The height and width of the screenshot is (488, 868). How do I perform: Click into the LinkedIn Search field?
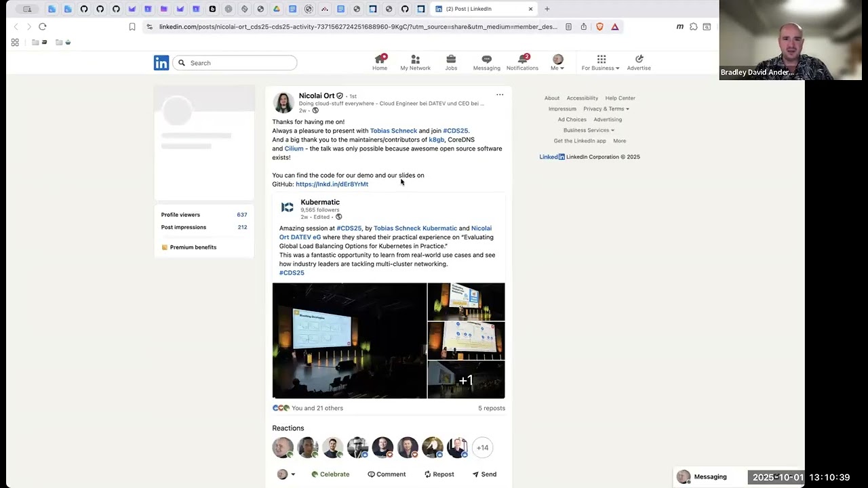click(x=235, y=63)
